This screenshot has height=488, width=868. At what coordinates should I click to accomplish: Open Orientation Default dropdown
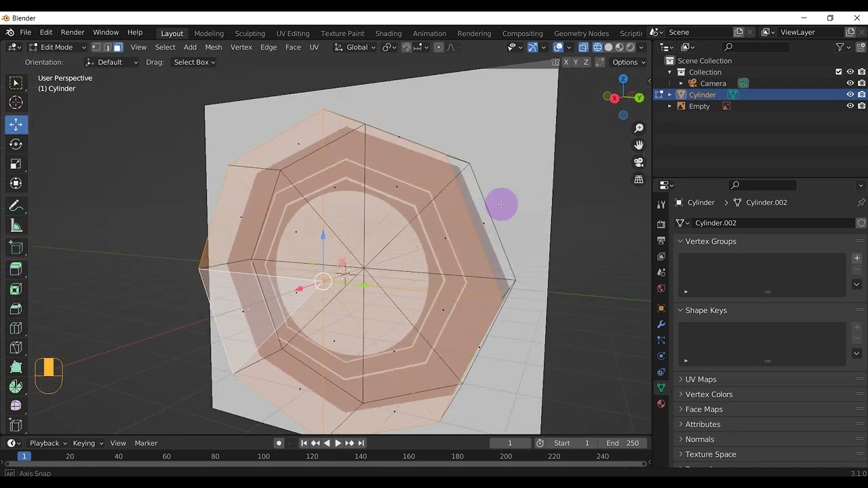[112, 62]
